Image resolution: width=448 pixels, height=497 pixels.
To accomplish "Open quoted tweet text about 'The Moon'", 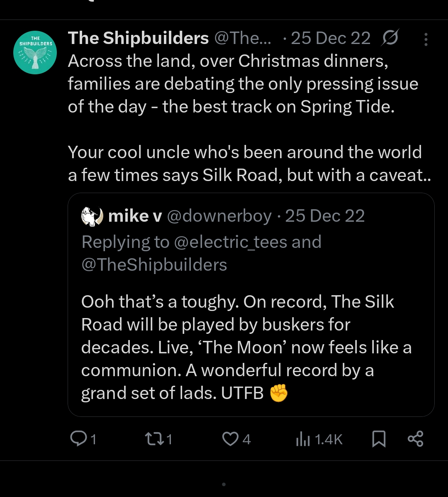I will coord(246,347).
